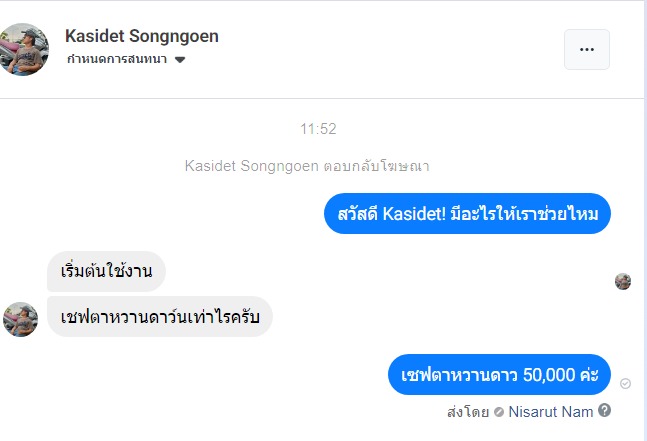This screenshot has width=647, height=441.
Task: Open Kasidet Songngoen's profile from the header name
Action: tap(142, 36)
